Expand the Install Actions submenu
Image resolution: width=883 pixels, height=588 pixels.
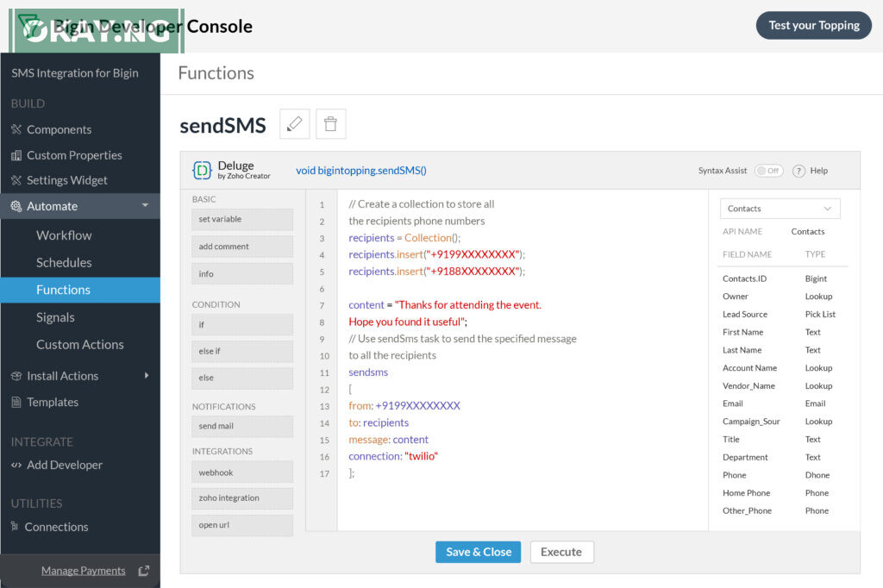click(147, 376)
